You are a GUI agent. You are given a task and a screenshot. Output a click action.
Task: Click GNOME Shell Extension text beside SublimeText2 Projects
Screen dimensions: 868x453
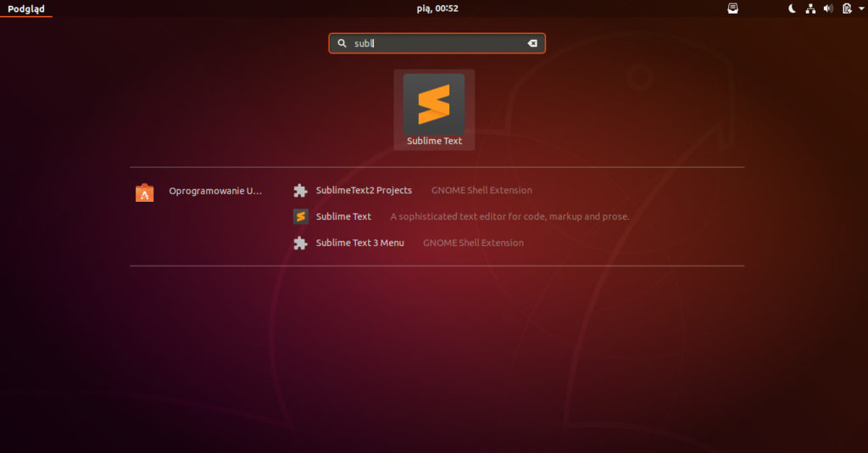pos(481,191)
